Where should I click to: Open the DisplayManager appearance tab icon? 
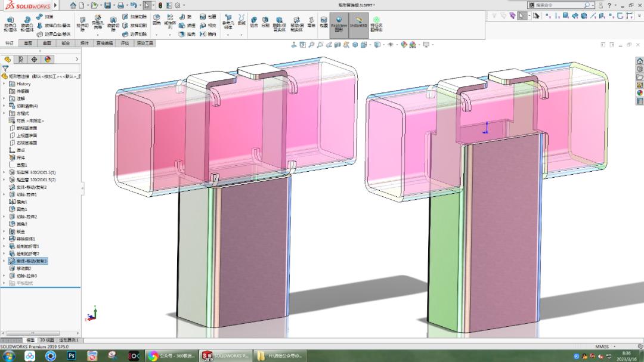tap(47, 59)
